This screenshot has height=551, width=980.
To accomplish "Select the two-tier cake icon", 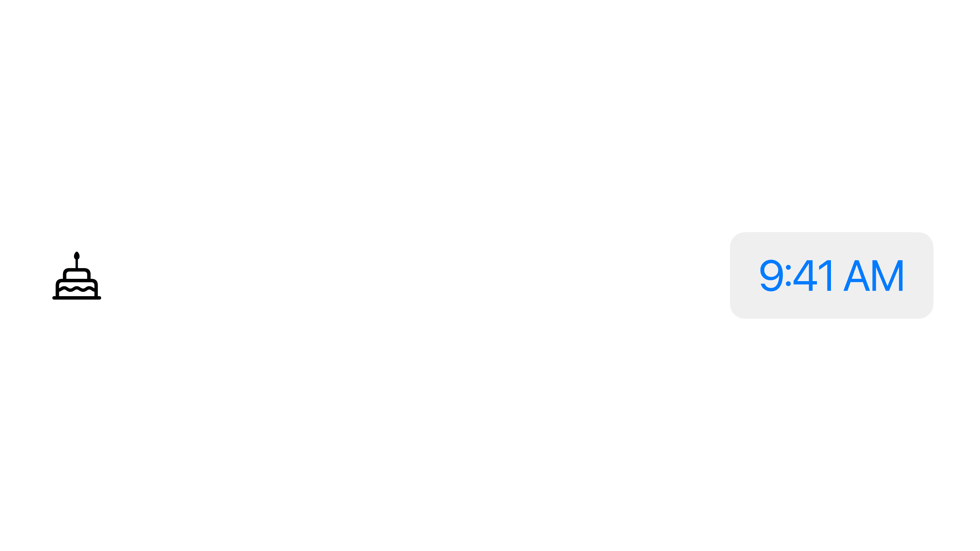I will pyautogui.click(x=77, y=276).
